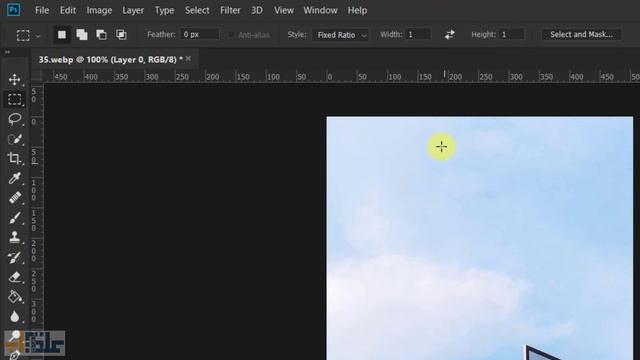Click the vertical ruler
640x360 pixels.
[37, 221]
